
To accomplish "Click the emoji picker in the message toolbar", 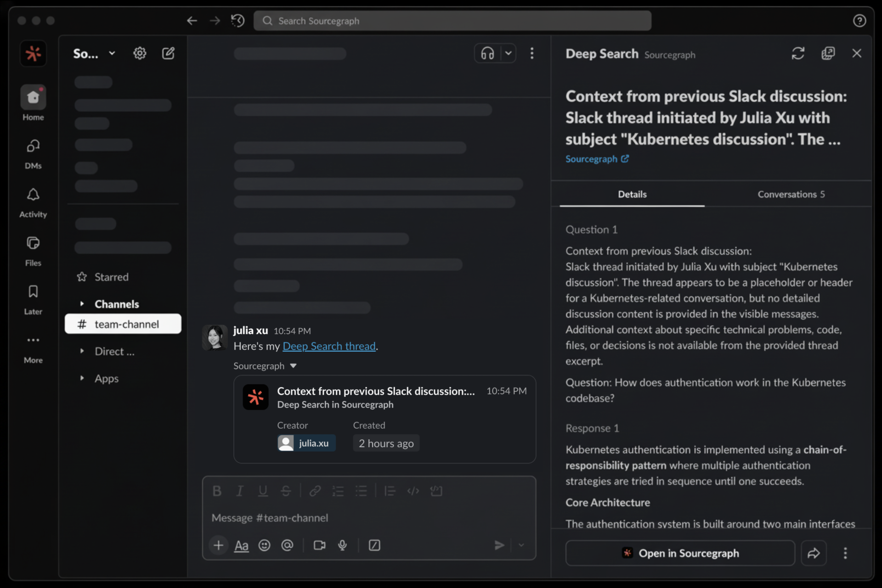I will (x=264, y=545).
